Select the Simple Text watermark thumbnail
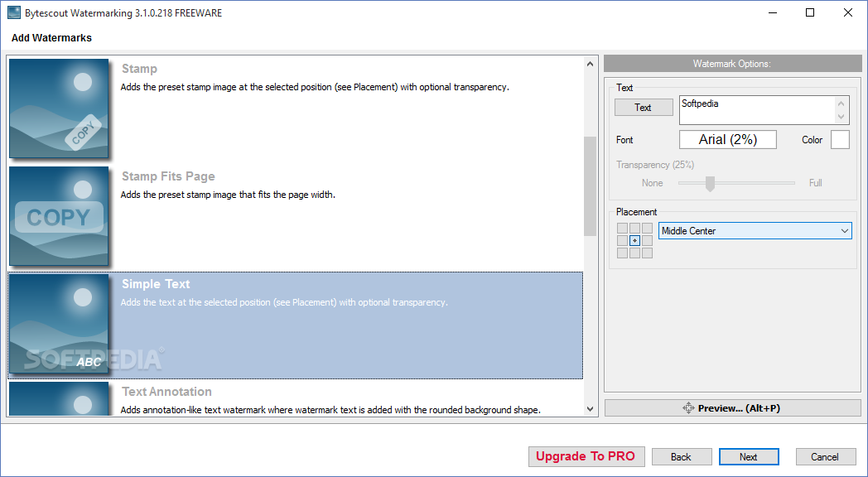The width and height of the screenshot is (868, 477). coord(59,324)
